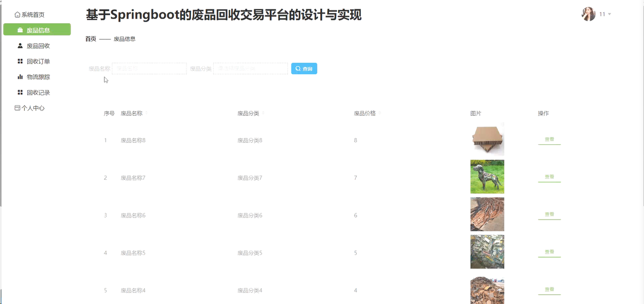
Task: Click 废品信息 breadcrumb text
Action: [x=125, y=39]
